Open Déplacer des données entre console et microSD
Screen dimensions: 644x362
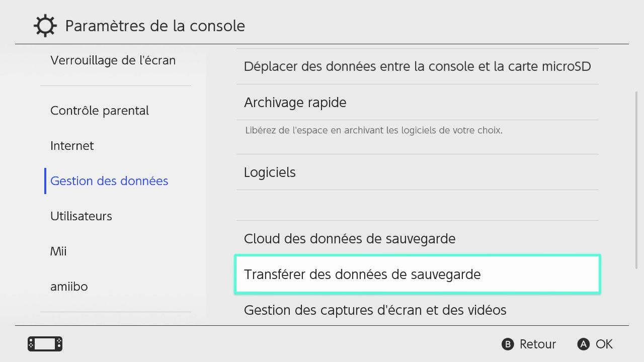[x=417, y=66]
